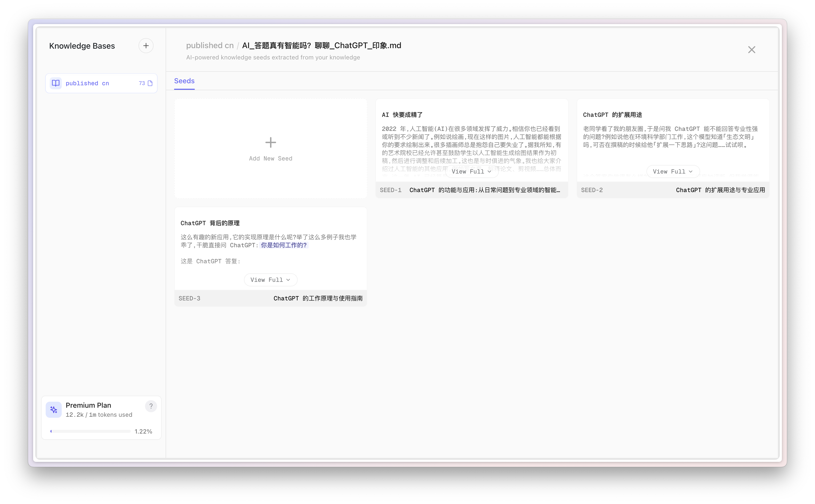
Task: Click highlighted text 你是如何工作的?
Action: click(284, 245)
